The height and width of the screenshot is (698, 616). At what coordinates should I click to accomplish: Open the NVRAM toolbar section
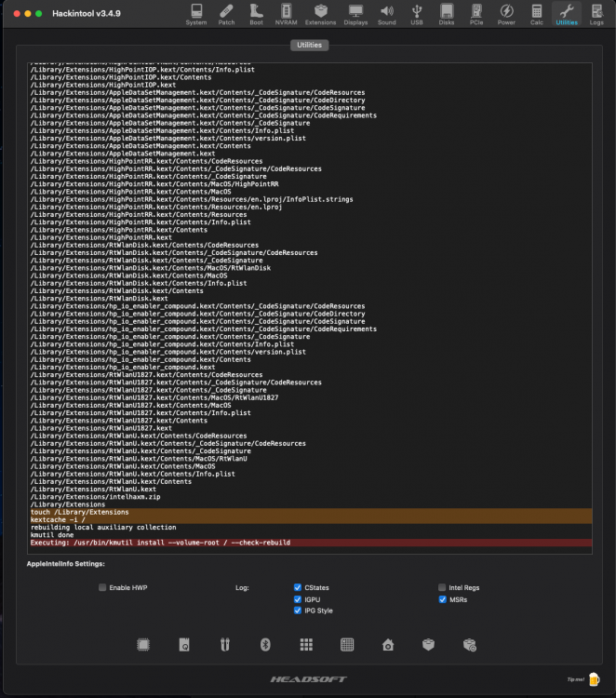point(287,14)
